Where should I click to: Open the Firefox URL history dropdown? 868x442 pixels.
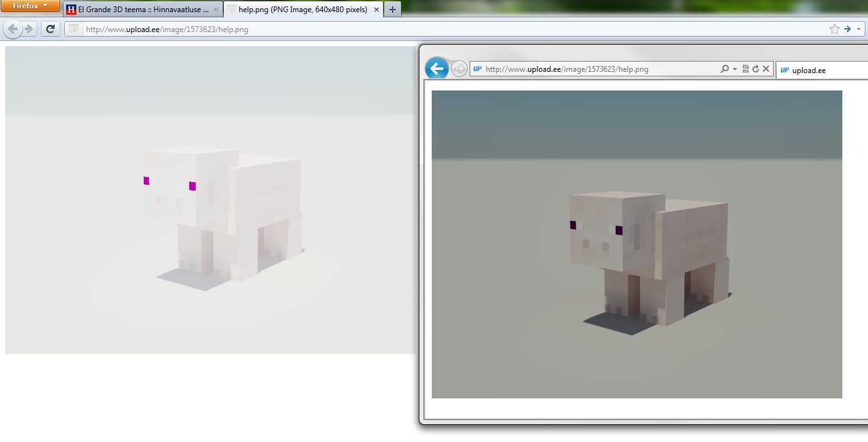[x=858, y=29]
